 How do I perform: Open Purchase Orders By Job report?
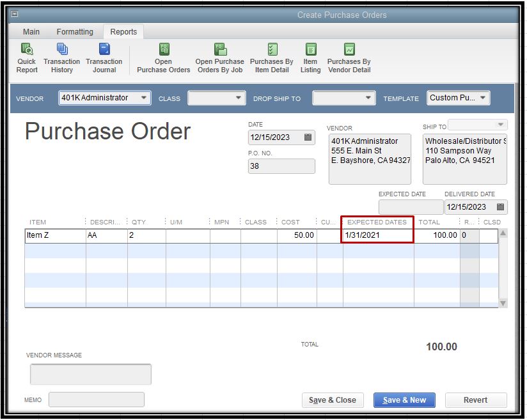coord(220,50)
